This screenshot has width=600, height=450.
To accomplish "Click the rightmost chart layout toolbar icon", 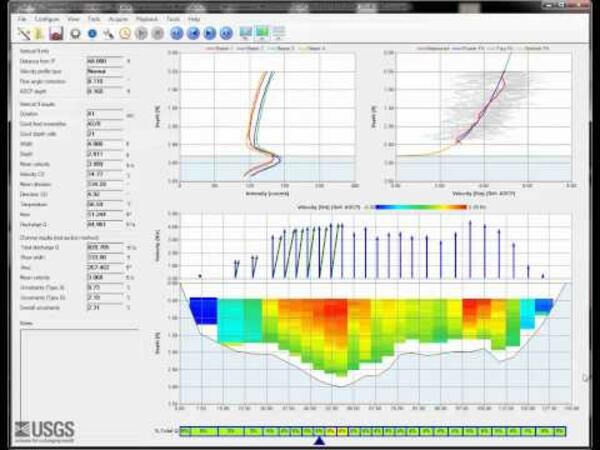I will pos(278,33).
